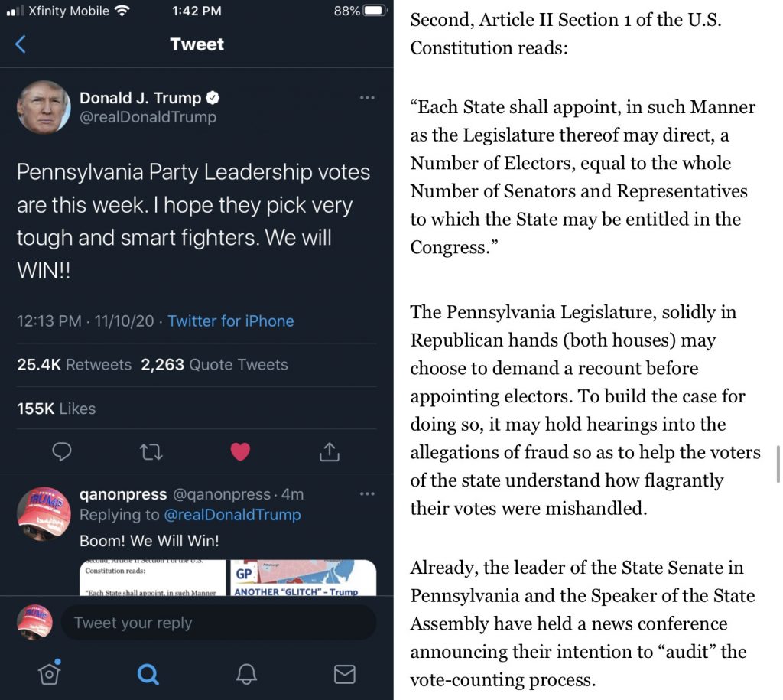Unlike the tweet via red heart
Viewport: 783px width, 700px height.
pos(240,452)
